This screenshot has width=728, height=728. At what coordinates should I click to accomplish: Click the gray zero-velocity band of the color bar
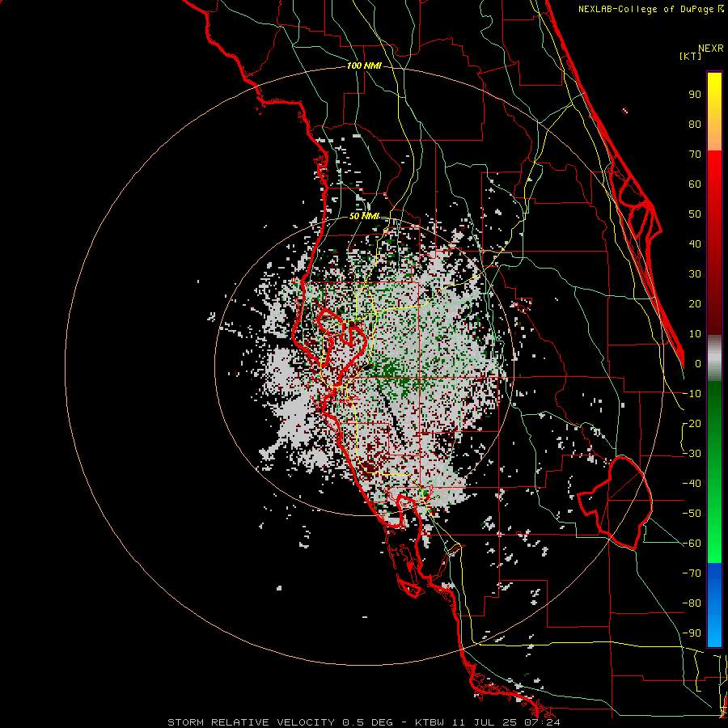click(x=714, y=358)
